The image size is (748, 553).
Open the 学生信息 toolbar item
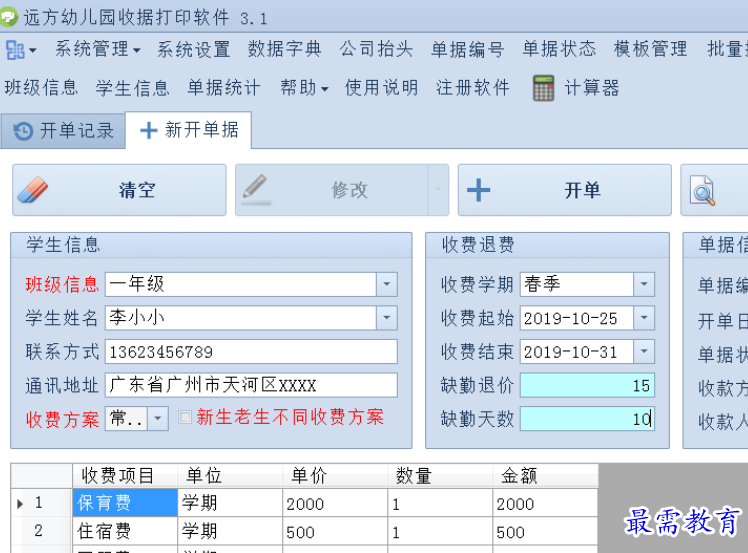133,88
